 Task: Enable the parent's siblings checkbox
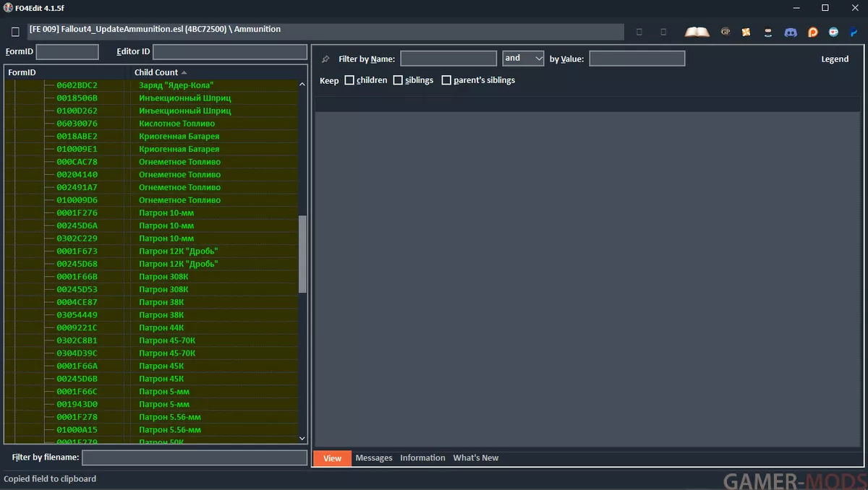[x=446, y=80]
